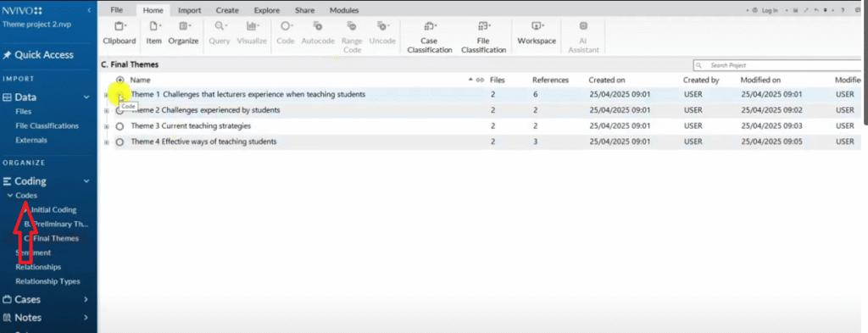Screen dimensions: 868x333
Task: Open the File ribbon tab
Action: (x=116, y=10)
